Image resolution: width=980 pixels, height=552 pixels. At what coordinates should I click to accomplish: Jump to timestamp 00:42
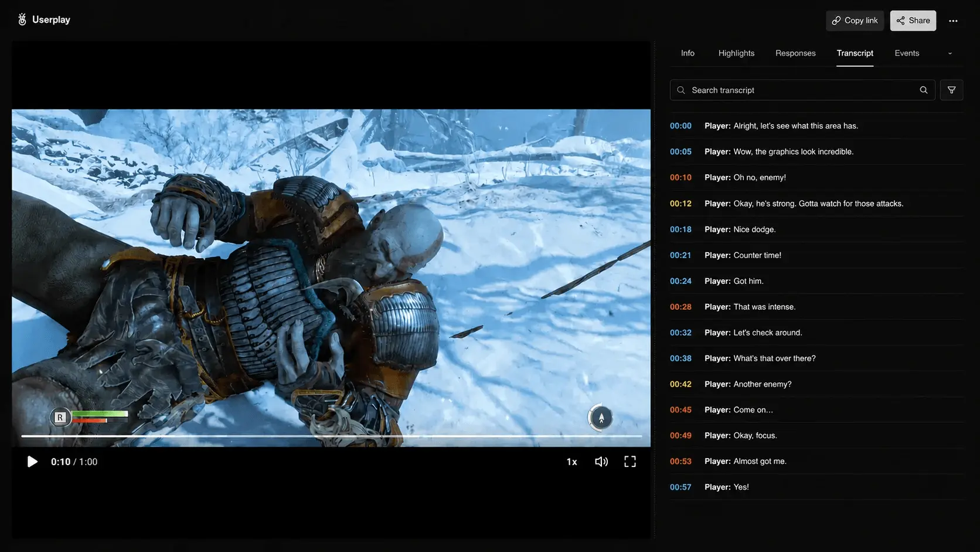(x=680, y=384)
